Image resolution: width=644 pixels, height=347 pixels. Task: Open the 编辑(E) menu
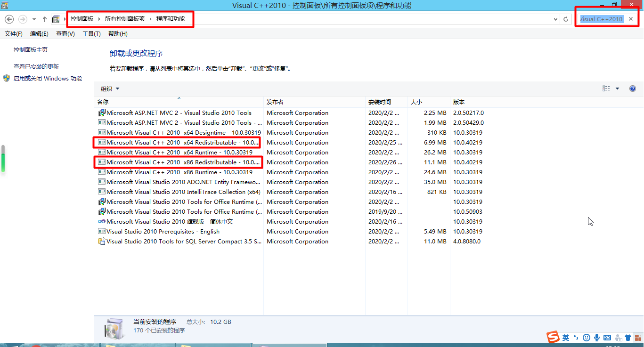tap(39, 34)
